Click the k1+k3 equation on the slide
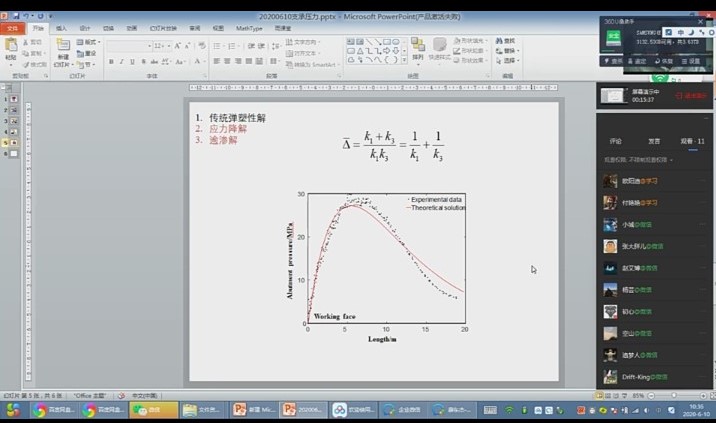The width and height of the screenshot is (716, 423). click(393, 146)
